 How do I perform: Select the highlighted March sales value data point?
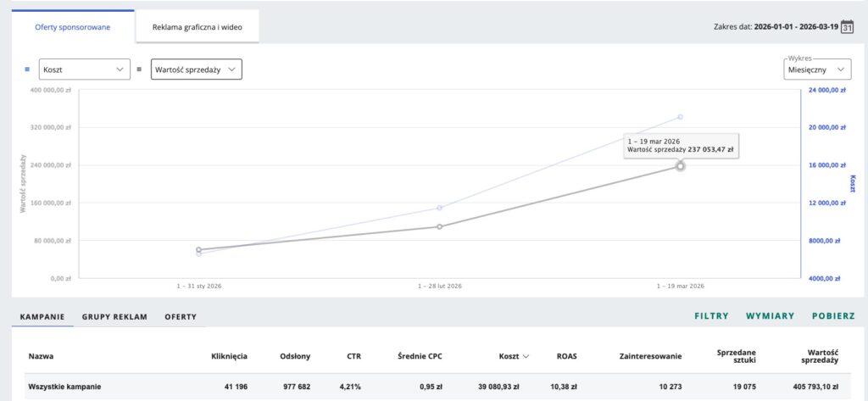pos(680,166)
